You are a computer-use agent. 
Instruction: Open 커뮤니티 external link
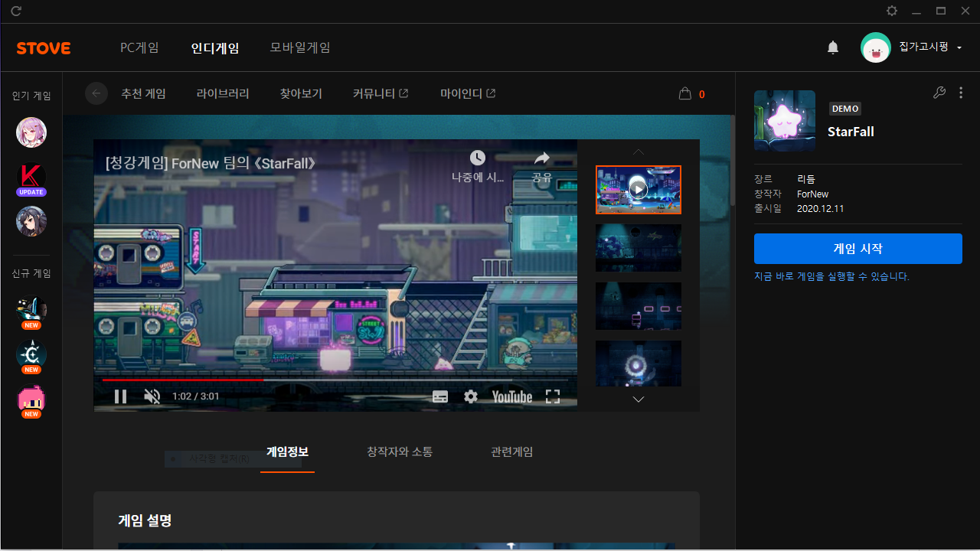point(381,93)
